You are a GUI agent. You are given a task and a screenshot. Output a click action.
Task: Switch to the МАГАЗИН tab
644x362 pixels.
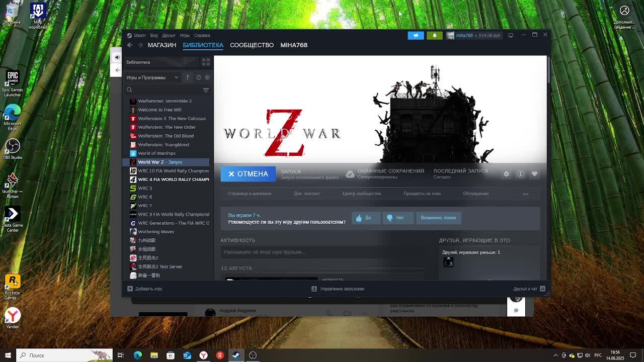coord(162,45)
